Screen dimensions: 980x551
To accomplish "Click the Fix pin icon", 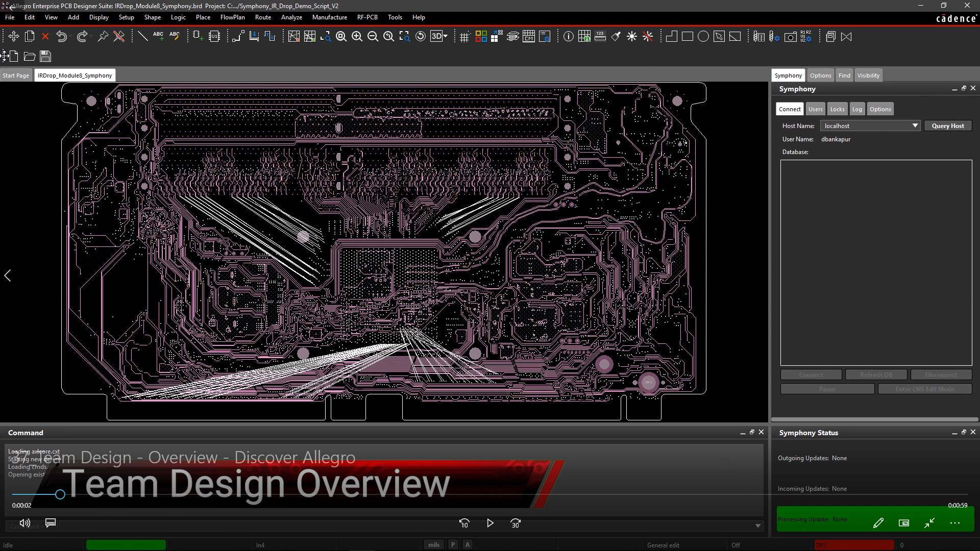I will point(103,36).
